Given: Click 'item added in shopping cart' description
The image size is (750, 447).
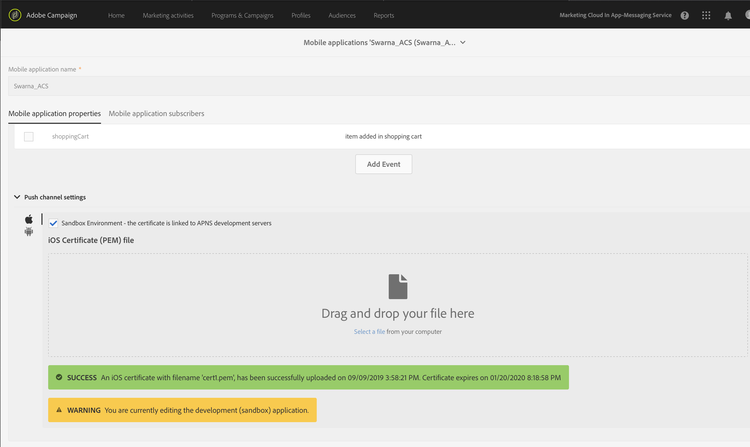Looking at the screenshot, I should (x=384, y=137).
